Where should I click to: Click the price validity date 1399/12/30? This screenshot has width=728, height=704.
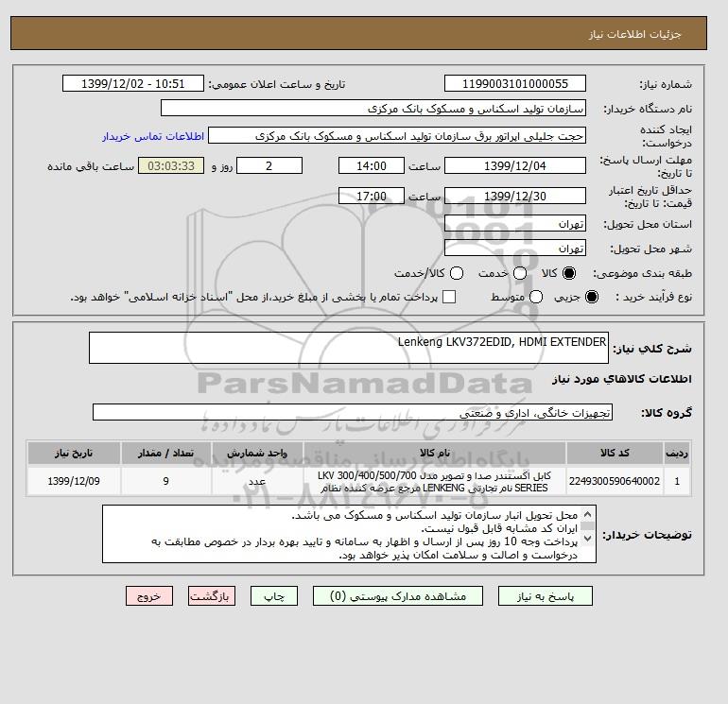point(515,196)
